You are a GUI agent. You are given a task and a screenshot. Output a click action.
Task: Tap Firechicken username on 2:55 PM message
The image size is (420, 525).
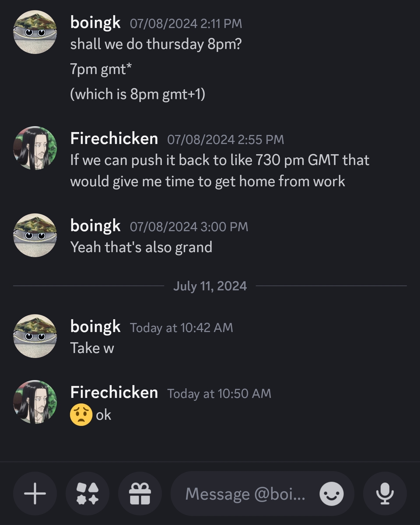click(x=114, y=138)
